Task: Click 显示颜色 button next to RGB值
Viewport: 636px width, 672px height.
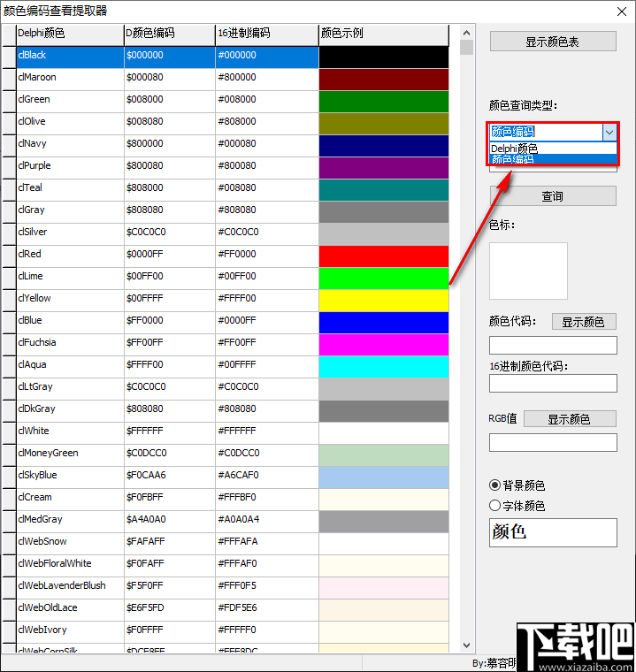Action: click(x=570, y=419)
